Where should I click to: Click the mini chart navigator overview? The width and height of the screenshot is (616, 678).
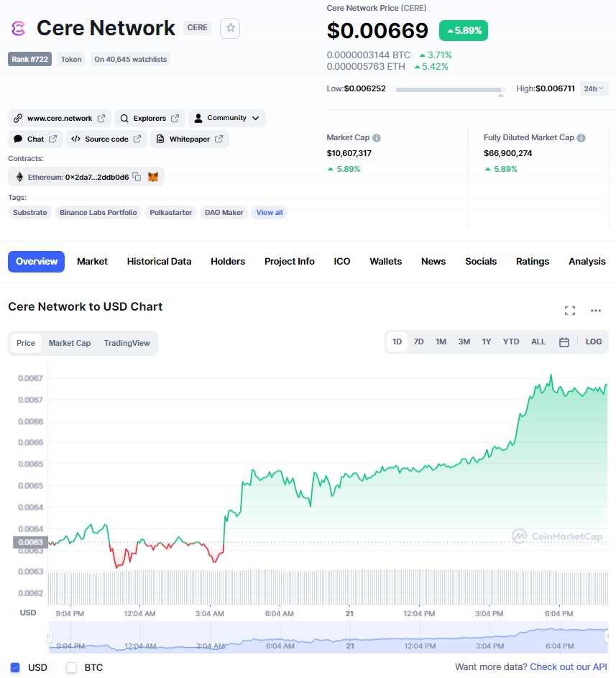click(328, 637)
